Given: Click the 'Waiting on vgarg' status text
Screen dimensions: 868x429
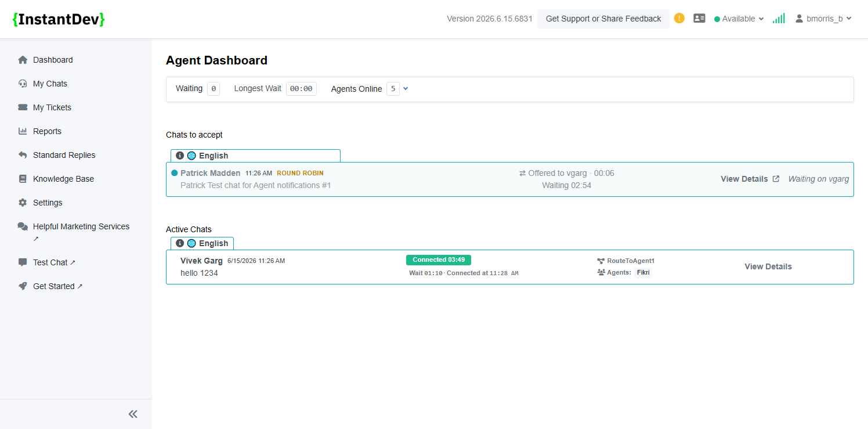Looking at the screenshot, I should [x=818, y=179].
